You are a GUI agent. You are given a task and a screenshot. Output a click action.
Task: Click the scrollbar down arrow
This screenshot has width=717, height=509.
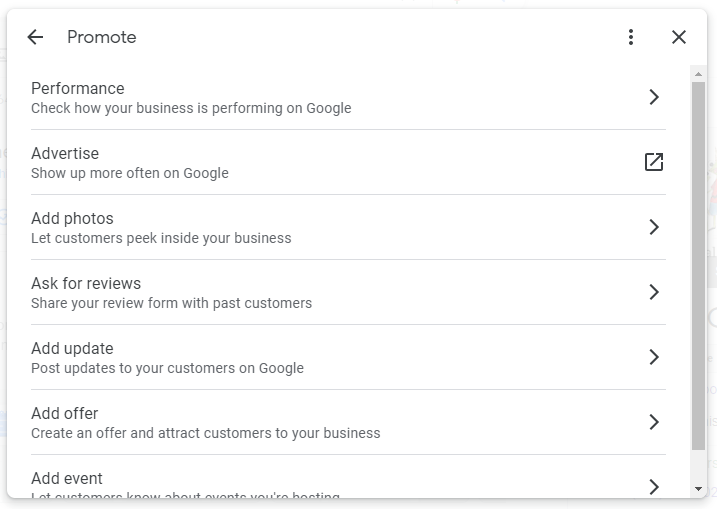tap(698, 489)
